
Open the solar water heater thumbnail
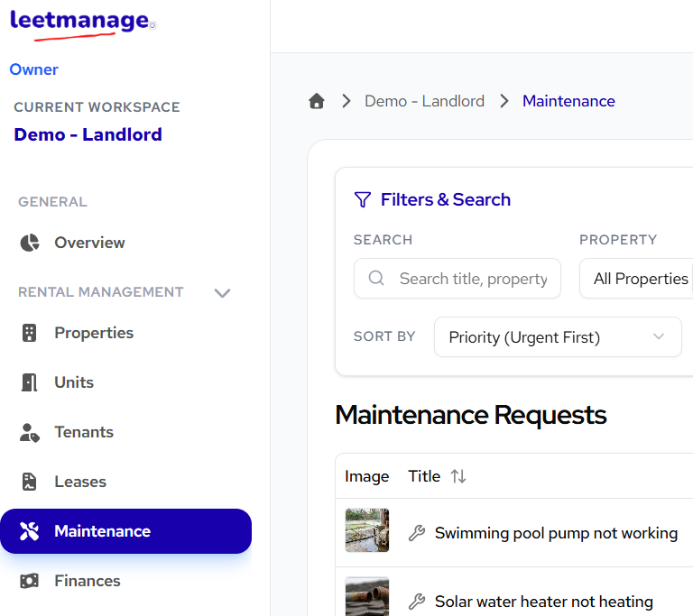pyautogui.click(x=367, y=596)
